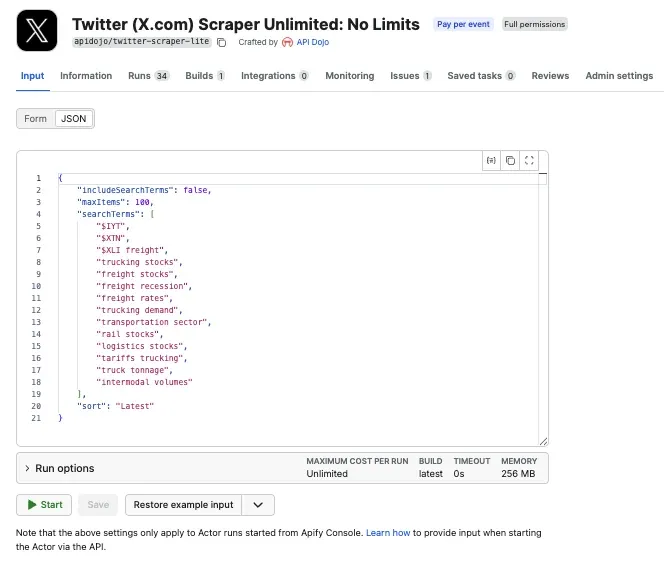Image resolution: width=664 pixels, height=563 pixels.
Task: Click the build value "latest"
Action: click(x=431, y=474)
